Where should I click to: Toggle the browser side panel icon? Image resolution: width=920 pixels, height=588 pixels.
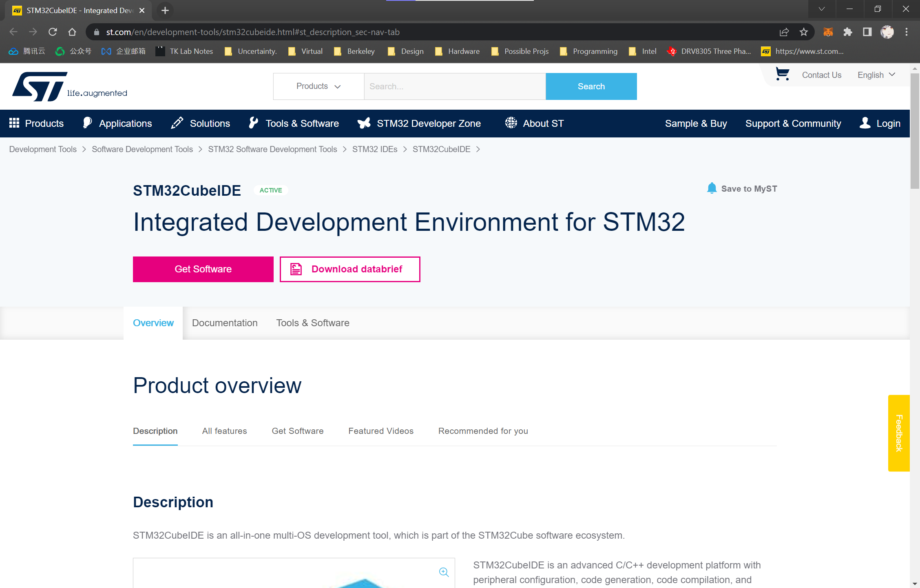tap(867, 32)
